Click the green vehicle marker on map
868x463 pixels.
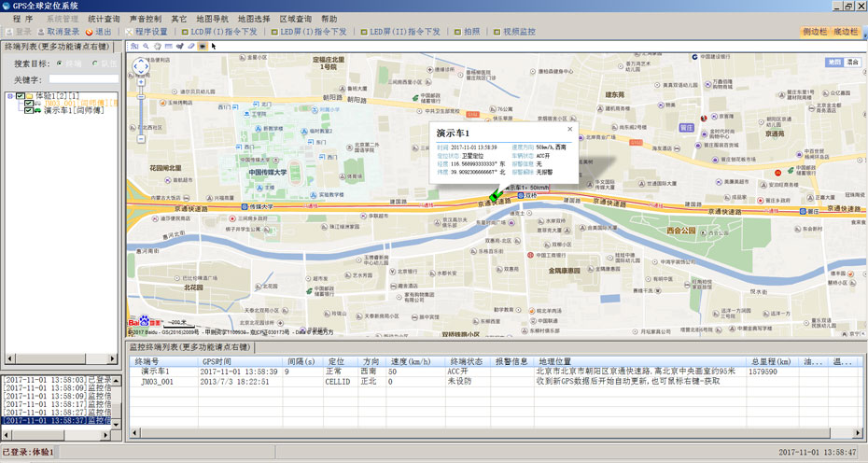pyautogui.click(x=496, y=193)
